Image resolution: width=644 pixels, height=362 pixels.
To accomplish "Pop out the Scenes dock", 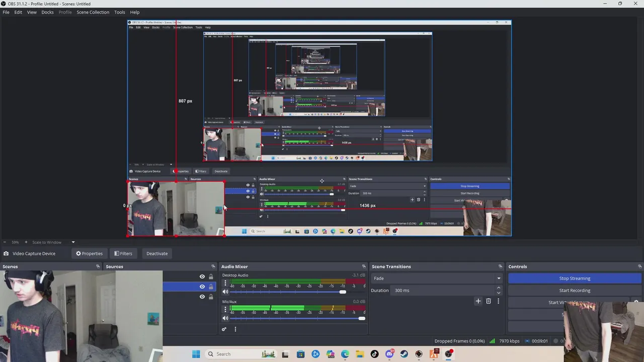I will coord(98,266).
